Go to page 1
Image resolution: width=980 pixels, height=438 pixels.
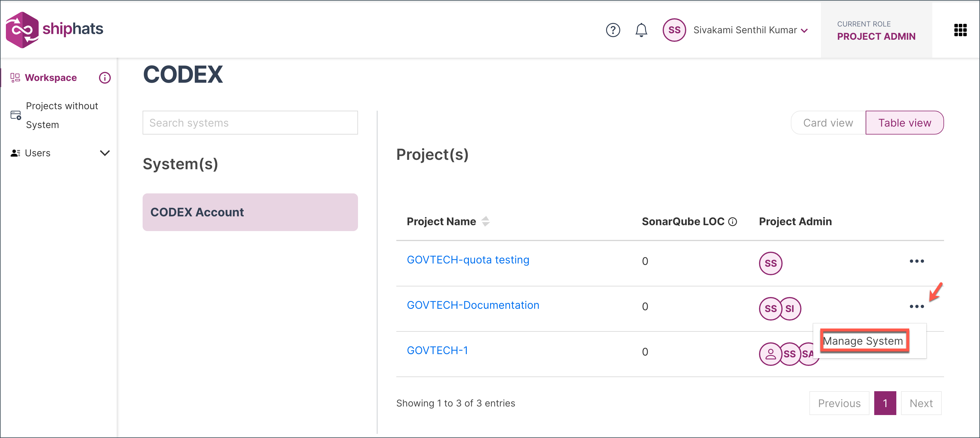885,403
